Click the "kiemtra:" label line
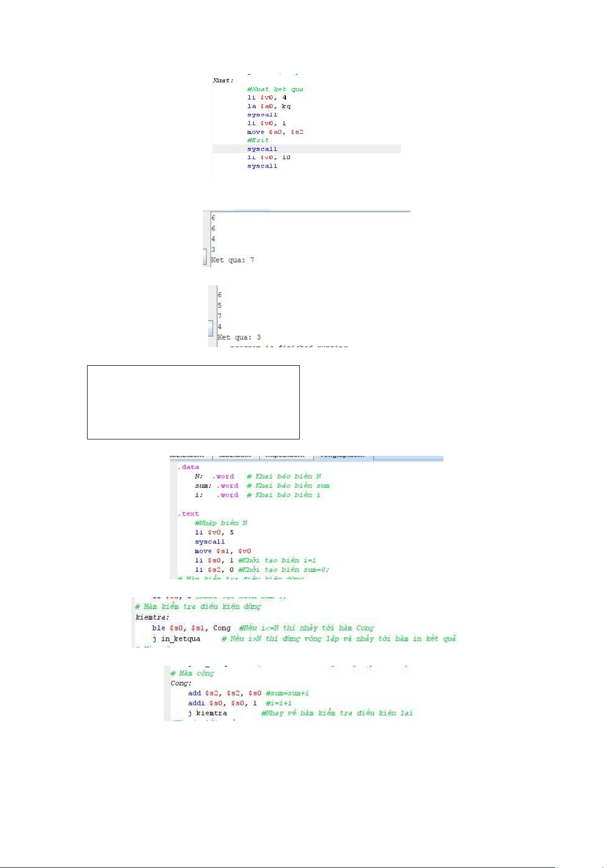Viewport: 614px width, 868px height. pos(152,617)
